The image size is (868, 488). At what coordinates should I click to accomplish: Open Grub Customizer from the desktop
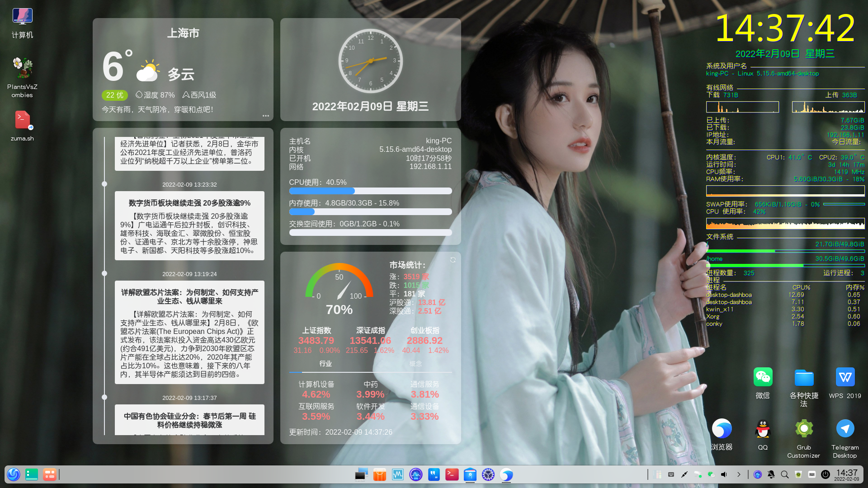tap(804, 428)
